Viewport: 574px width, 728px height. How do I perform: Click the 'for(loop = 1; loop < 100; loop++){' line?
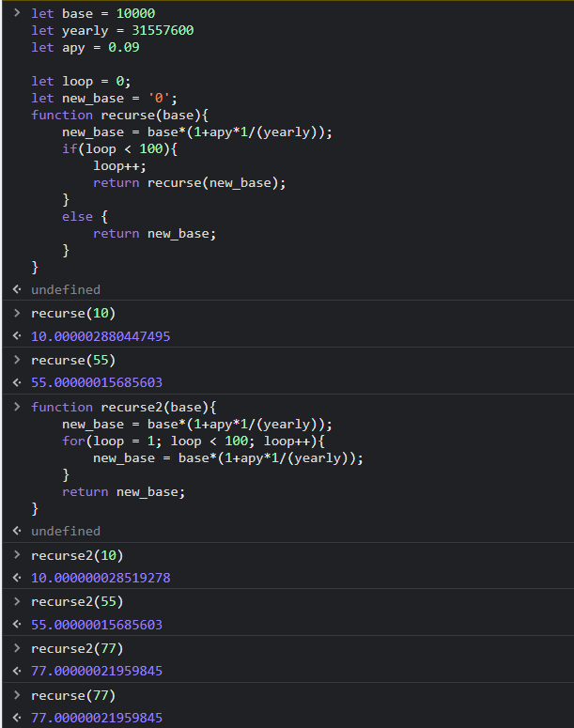[194, 441]
